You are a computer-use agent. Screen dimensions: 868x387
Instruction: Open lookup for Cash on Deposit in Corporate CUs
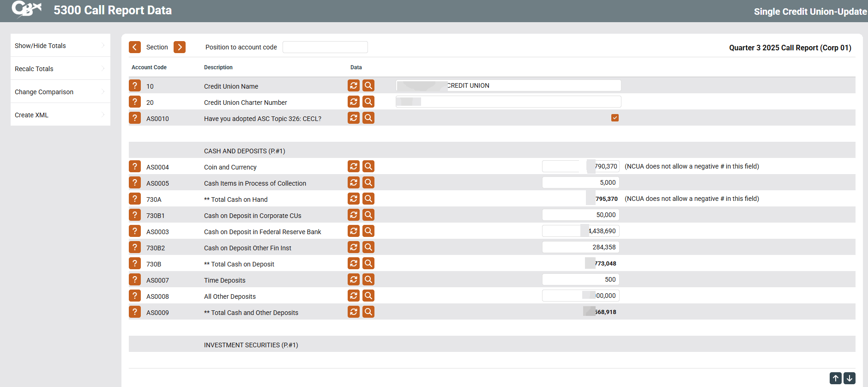click(x=368, y=215)
